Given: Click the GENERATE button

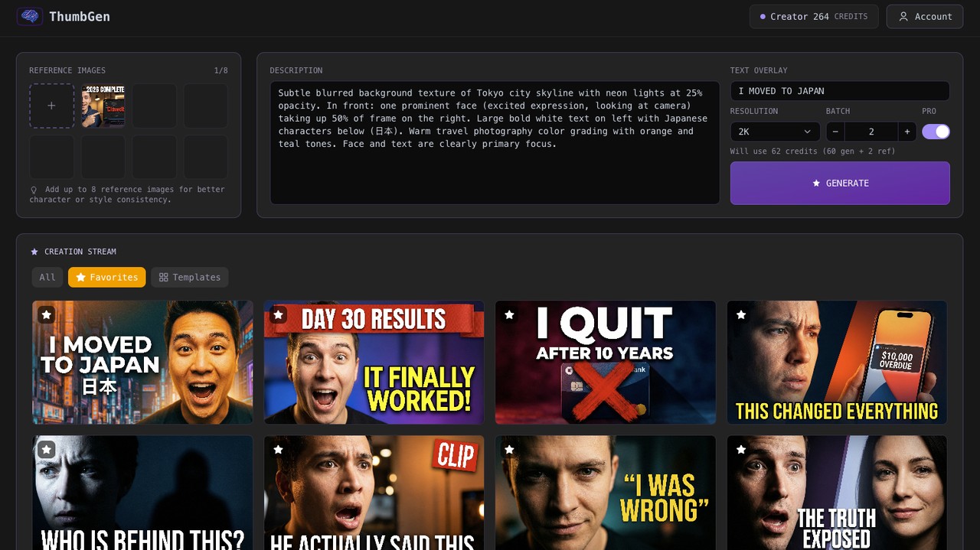Looking at the screenshot, I should (x=839, y=183).
